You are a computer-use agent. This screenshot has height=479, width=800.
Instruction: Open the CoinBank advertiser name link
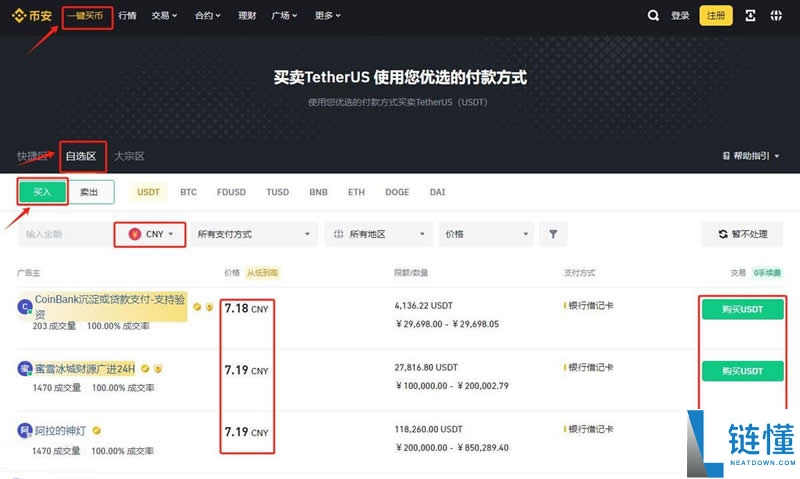[x=110, y=306]
